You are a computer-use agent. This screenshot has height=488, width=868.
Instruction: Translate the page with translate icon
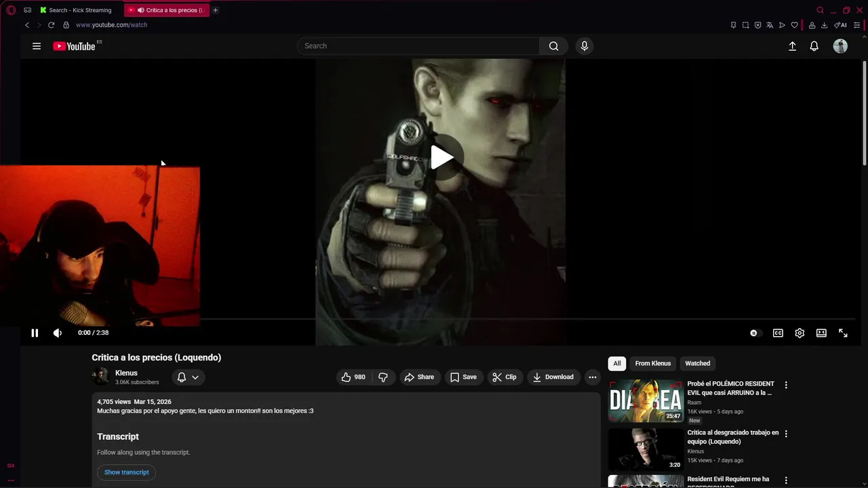point(770,25)
